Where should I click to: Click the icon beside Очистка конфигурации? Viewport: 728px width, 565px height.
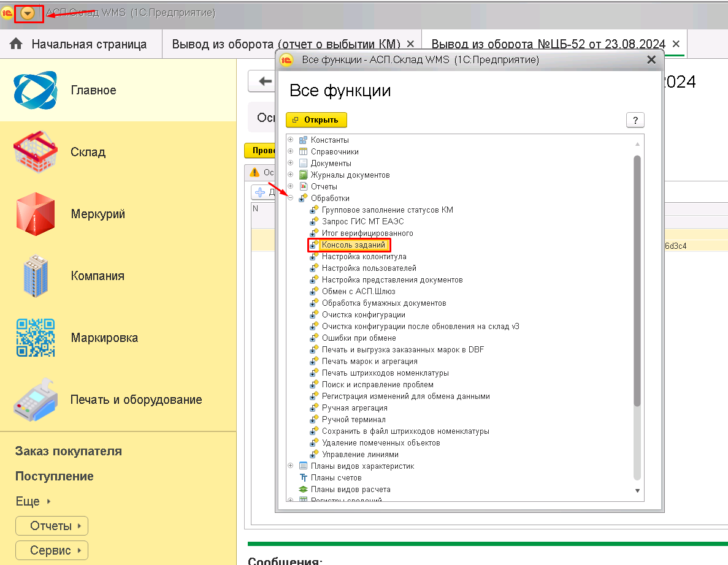point(314,314)
